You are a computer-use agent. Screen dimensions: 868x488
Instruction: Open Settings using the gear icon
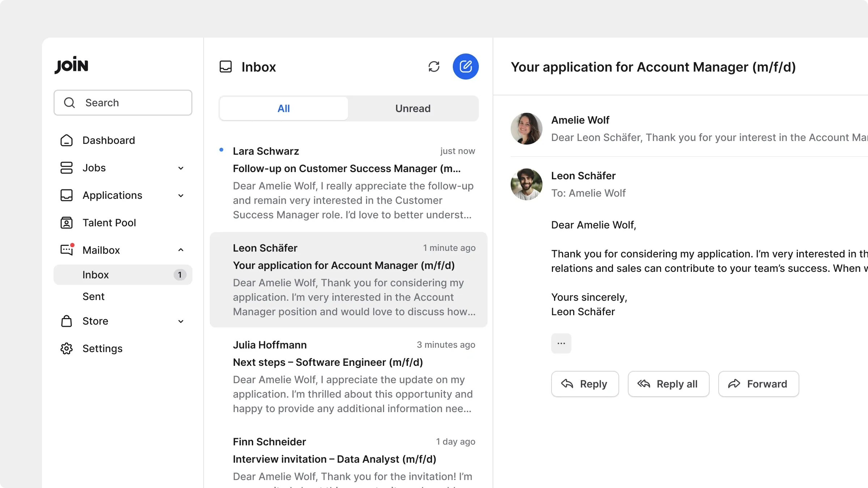(x=67, y=348)
